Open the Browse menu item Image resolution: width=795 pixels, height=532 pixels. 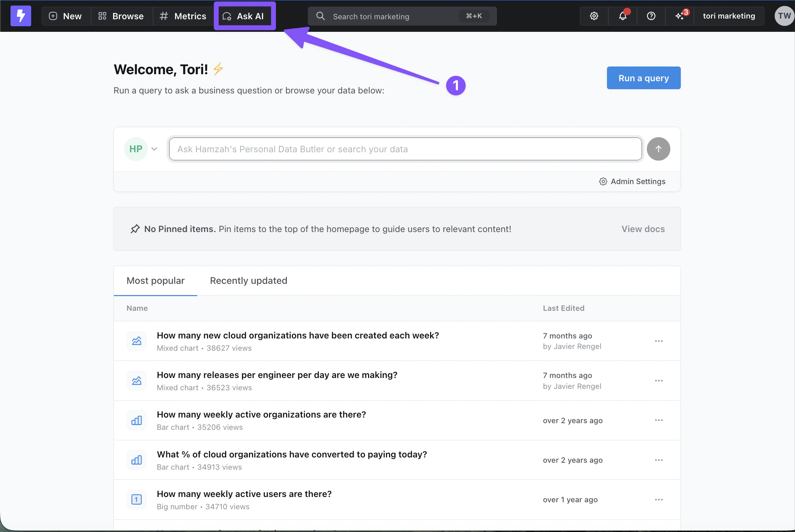(x=121, y=16)
